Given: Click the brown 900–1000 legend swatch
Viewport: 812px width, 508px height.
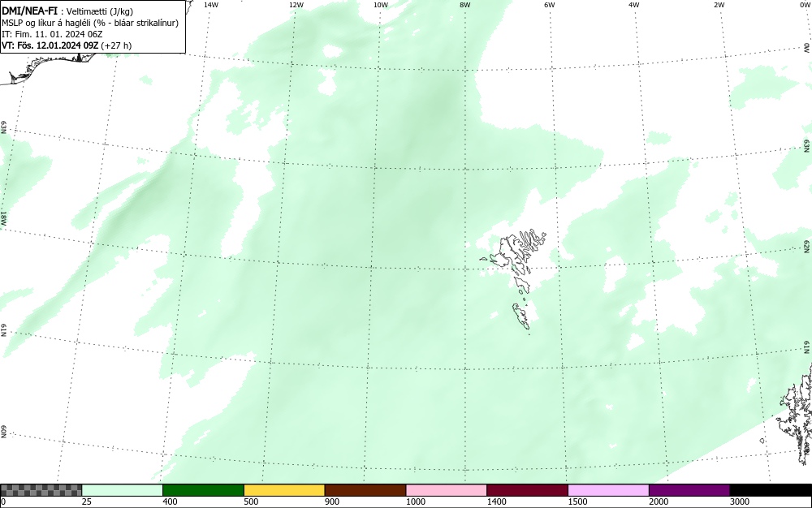Looking at the screenshot, I should pyautogui.click(x=365, y=490).
